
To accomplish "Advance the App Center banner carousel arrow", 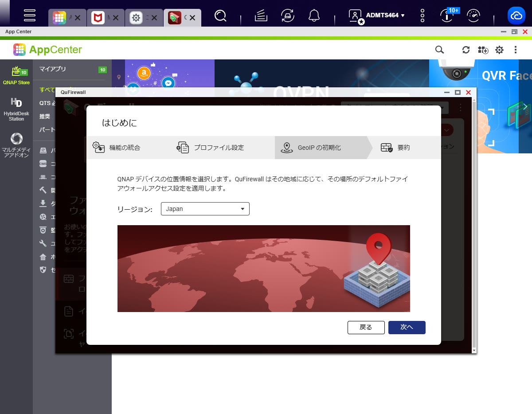I will (525, 106).
